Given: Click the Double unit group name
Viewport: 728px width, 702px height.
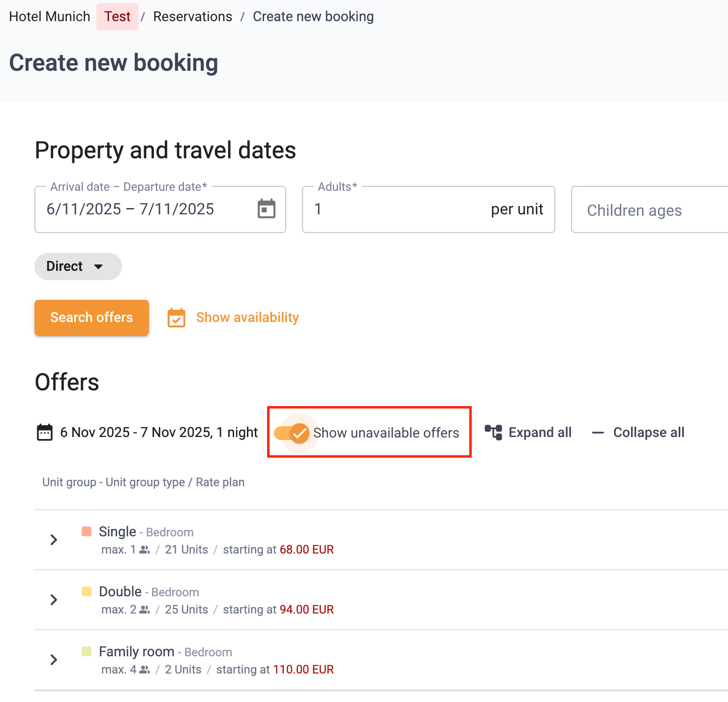Looking at the screenshot, I should (121, 591).
